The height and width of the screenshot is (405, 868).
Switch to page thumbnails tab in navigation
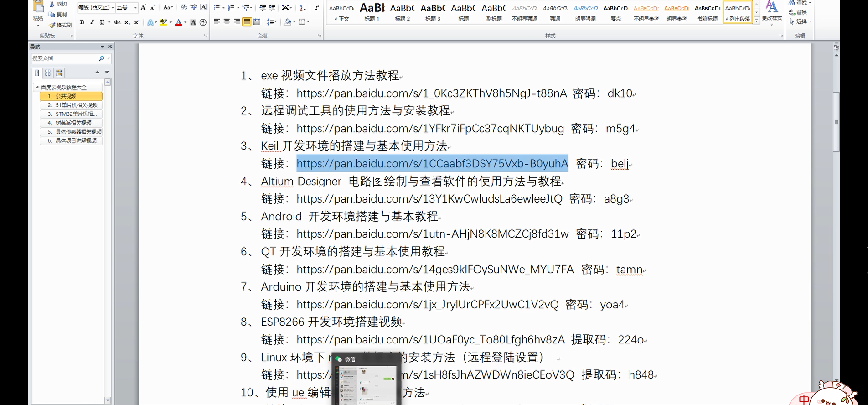pos(48,73)
